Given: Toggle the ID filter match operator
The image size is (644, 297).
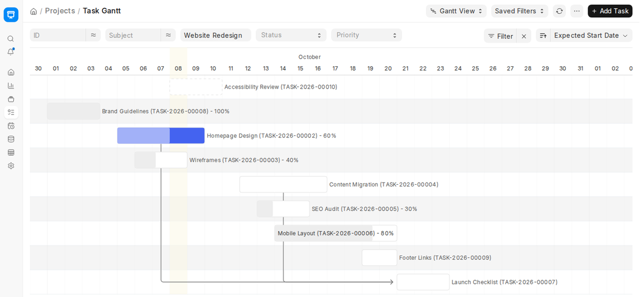Looking at the screenshot, I should click(93, 35).
